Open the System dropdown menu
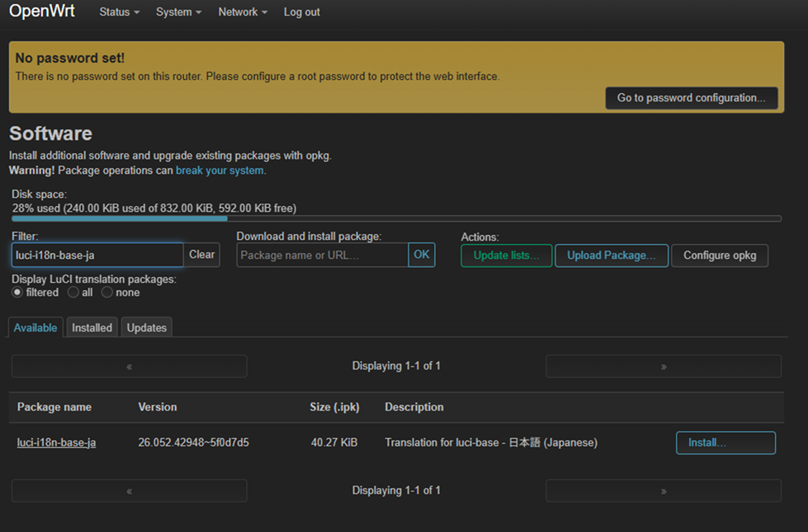Screen dimensions: 808x532 [178, 12]
